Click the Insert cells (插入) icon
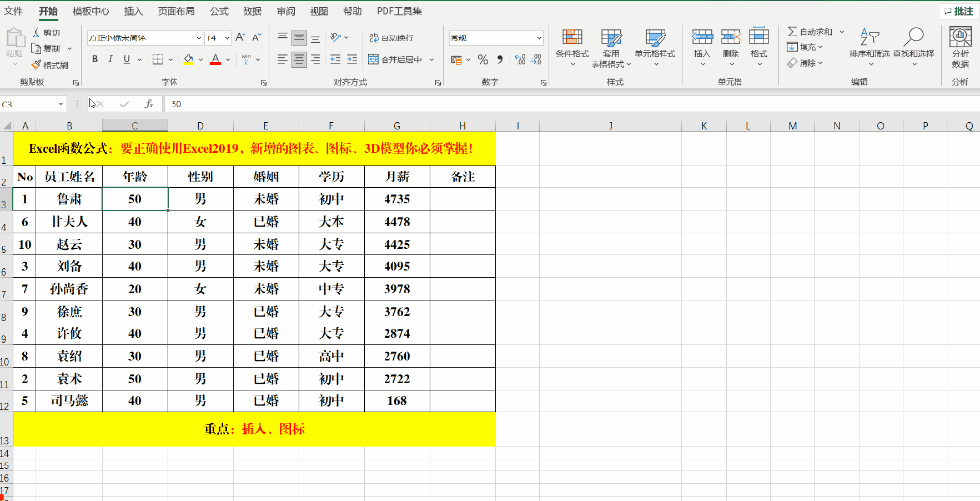 tap(702, 36)
